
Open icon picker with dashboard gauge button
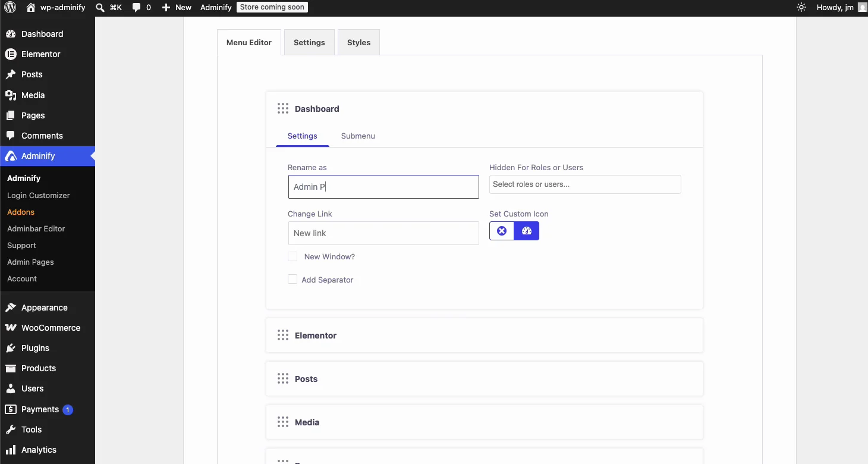(x=527, y=231)
